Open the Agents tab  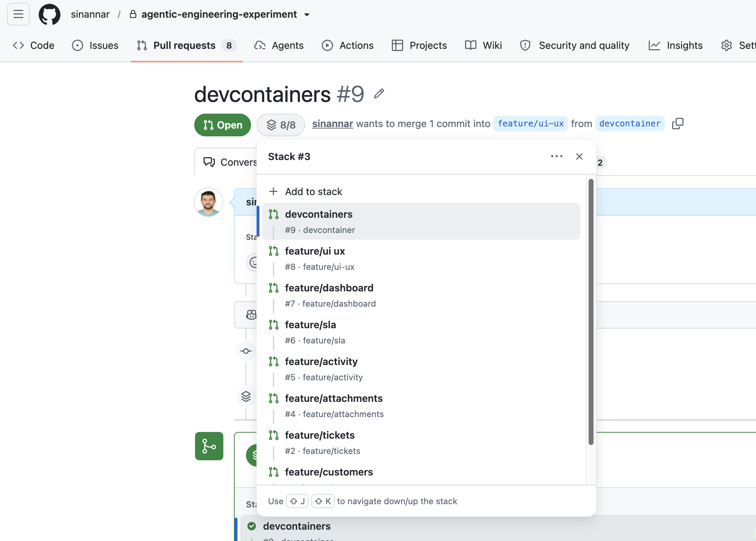coord(279,45)
